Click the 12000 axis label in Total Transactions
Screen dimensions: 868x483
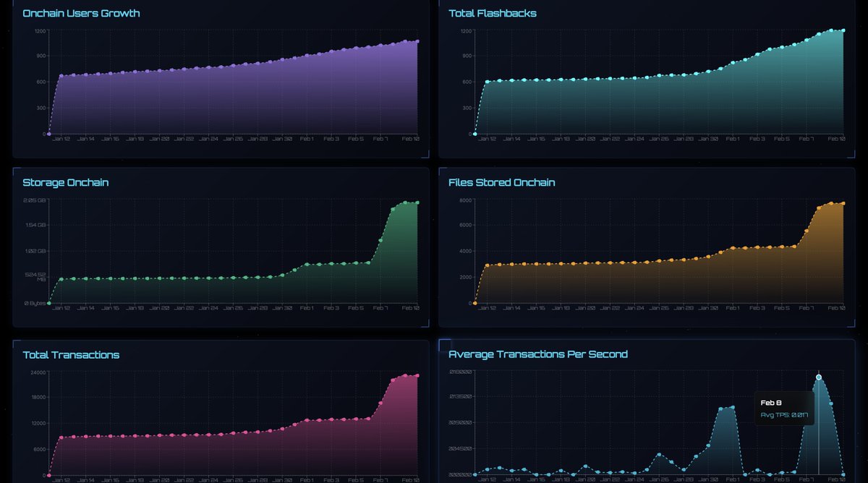[38, 424]
